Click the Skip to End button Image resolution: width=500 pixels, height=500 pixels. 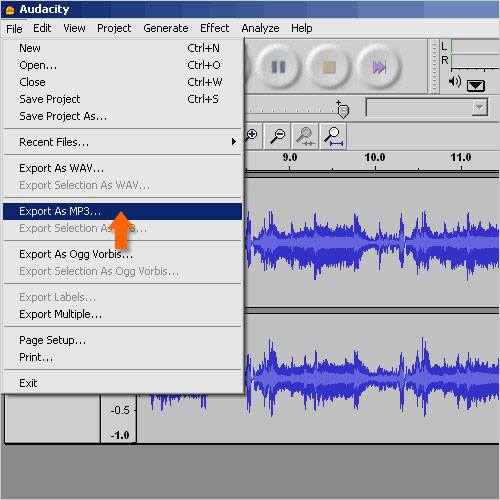coord(379,67)
